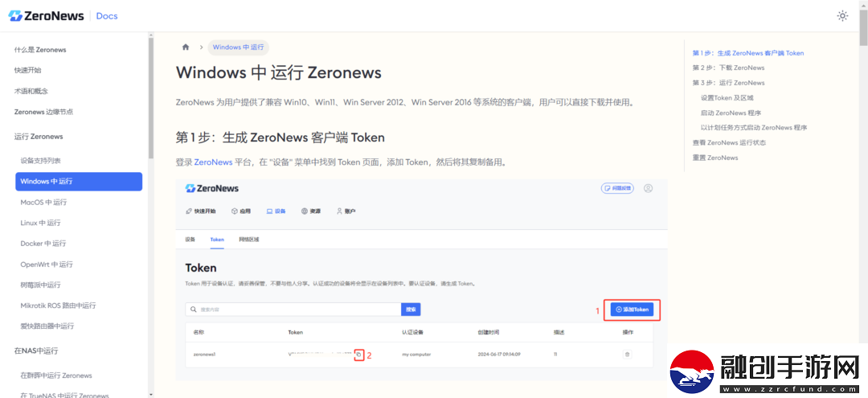
Task: Open '什么是 Zeronews' in the sidebar
Action: pos(40,50)
